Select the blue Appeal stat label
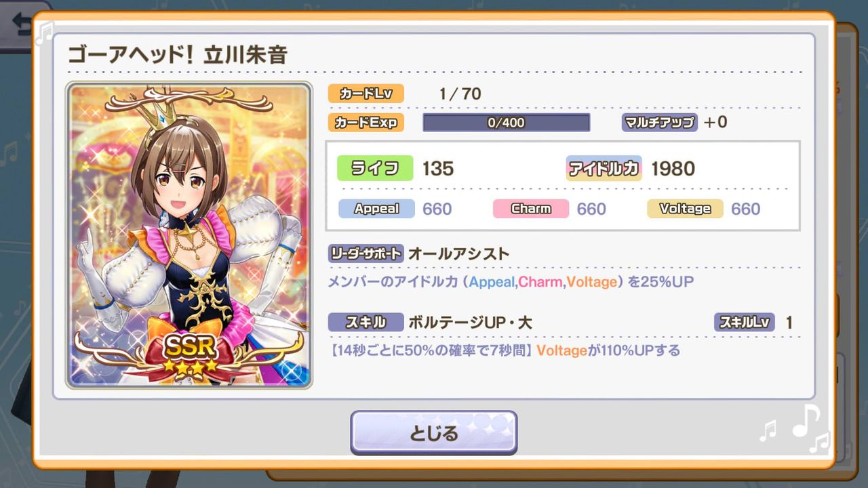This screenshot has width=868, height=488. [x=376, y=209]
